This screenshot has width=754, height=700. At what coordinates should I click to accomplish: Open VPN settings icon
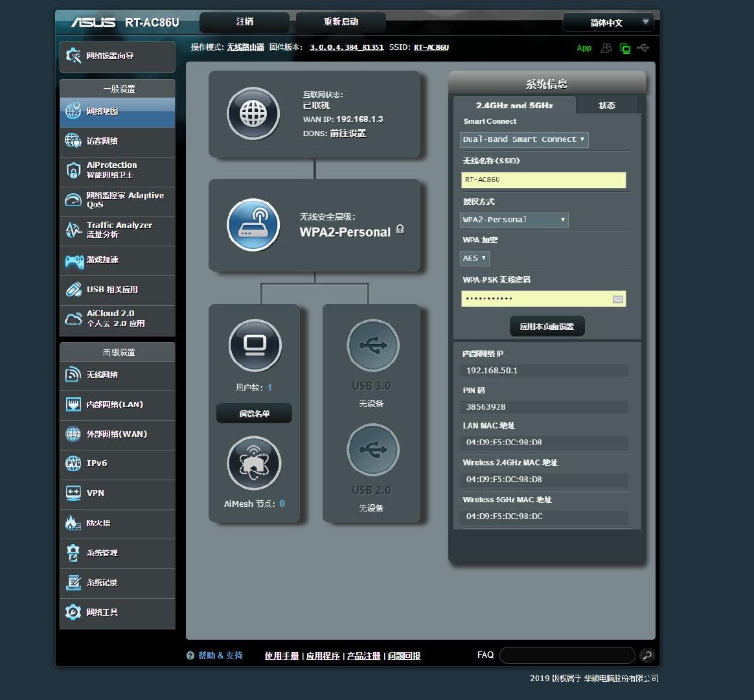point(73,493)
